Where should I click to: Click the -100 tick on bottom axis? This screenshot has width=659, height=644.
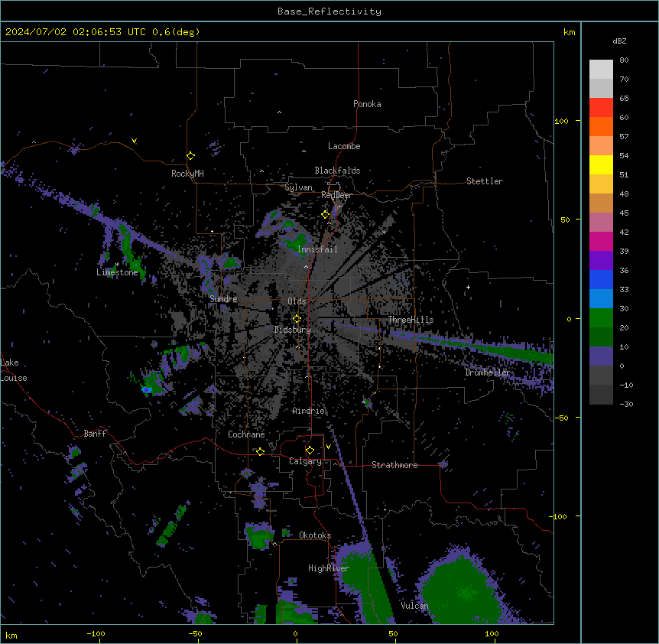(96, 633)
